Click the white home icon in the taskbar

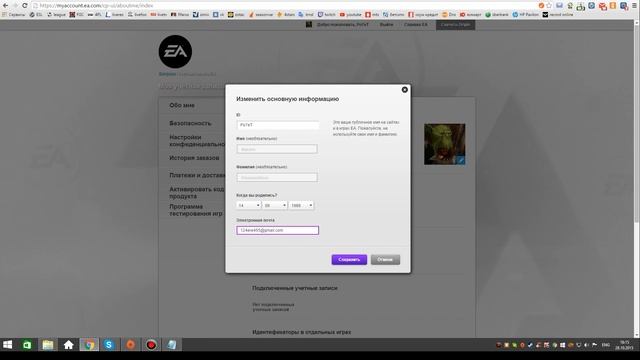click(68, 345)
